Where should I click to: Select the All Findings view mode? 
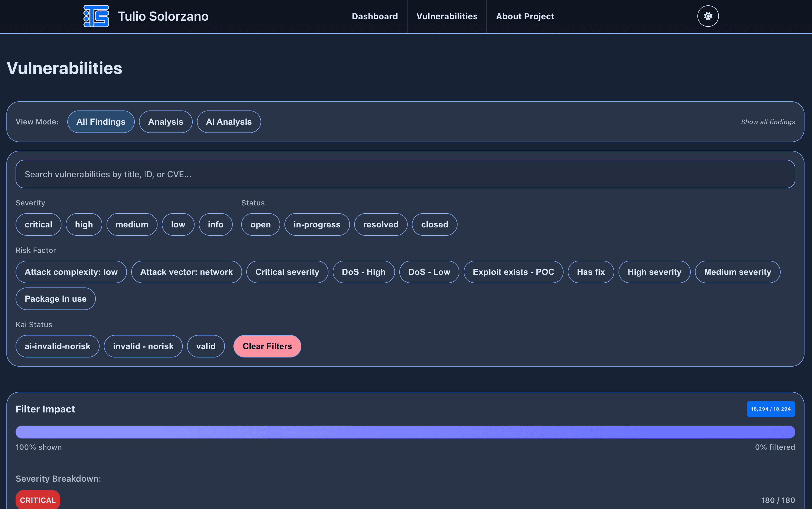[x=101, y=121]
